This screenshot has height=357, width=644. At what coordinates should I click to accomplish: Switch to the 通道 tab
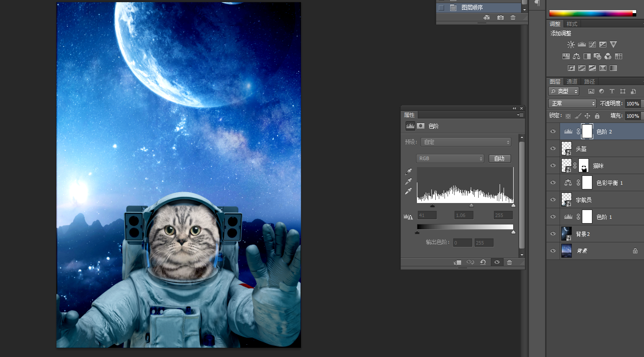pyautogui.click(x=572, y=82)
